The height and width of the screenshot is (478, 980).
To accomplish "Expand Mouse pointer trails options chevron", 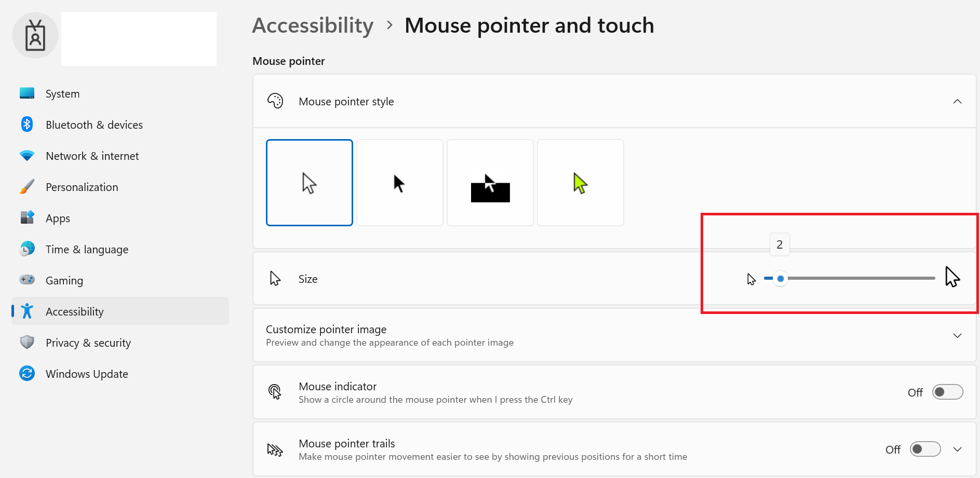I will (957, 449).
